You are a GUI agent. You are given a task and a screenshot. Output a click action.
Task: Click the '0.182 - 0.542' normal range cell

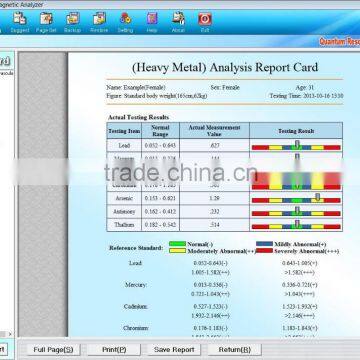tap(160, 225)
